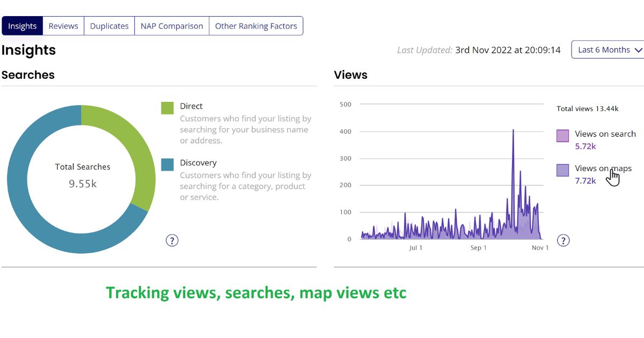Select the Direct legend label
The height and width of the screenshot is (338, 644).
tap(191, 106)
